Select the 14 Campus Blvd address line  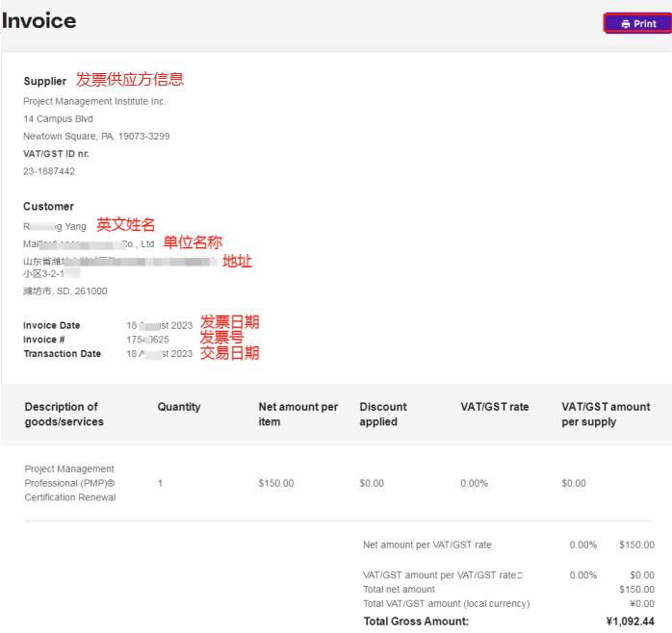click(x=59, y=119)
